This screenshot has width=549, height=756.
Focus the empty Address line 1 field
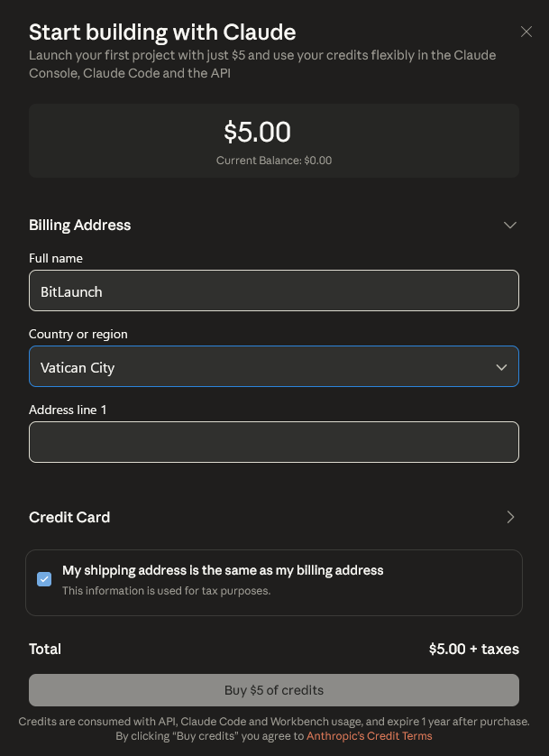coord(274,442)
